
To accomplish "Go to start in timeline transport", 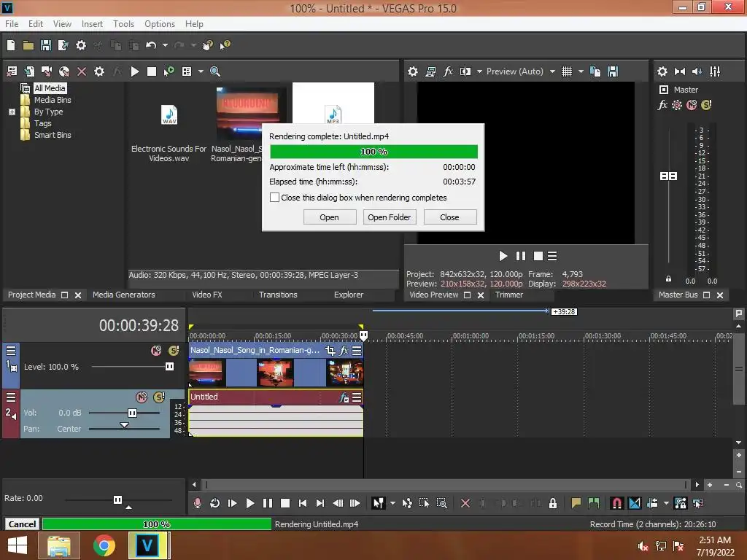I will [303, 503].
